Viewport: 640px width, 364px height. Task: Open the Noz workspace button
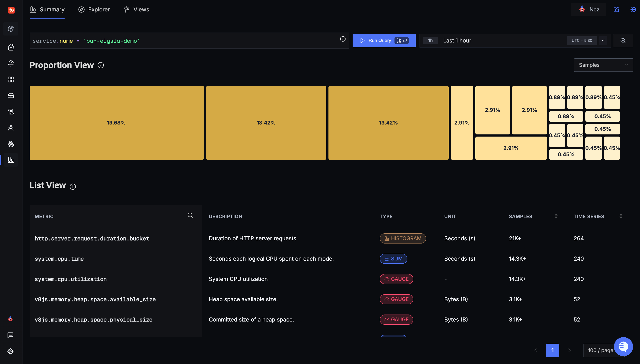point(589,10)
